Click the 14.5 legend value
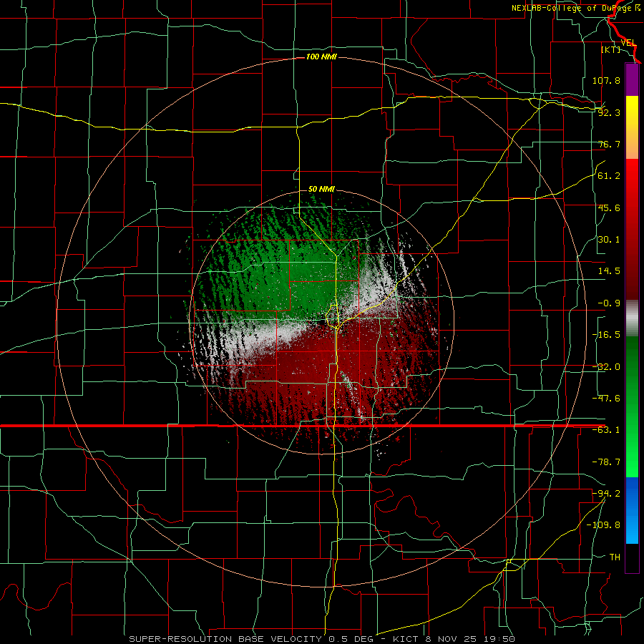644x644 pixels. [x=609, y=271]
